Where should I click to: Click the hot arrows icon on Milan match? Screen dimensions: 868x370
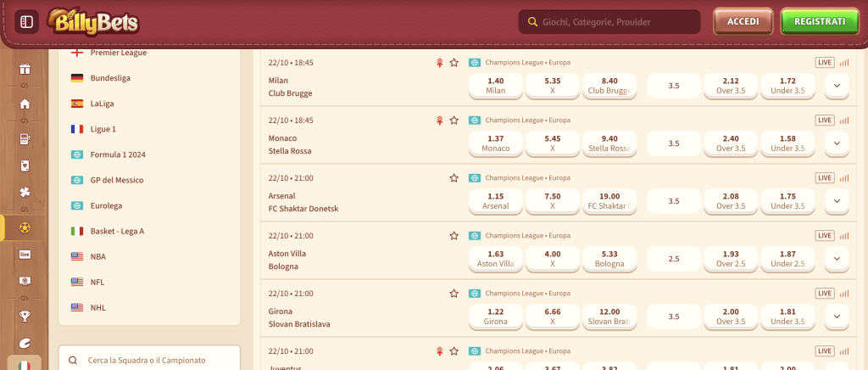coord(440,63)
